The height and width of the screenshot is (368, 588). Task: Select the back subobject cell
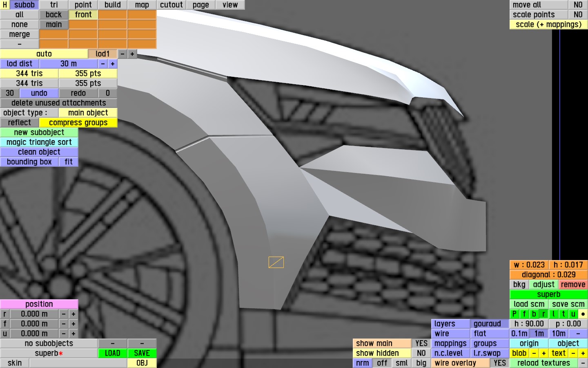pos(54,15)
